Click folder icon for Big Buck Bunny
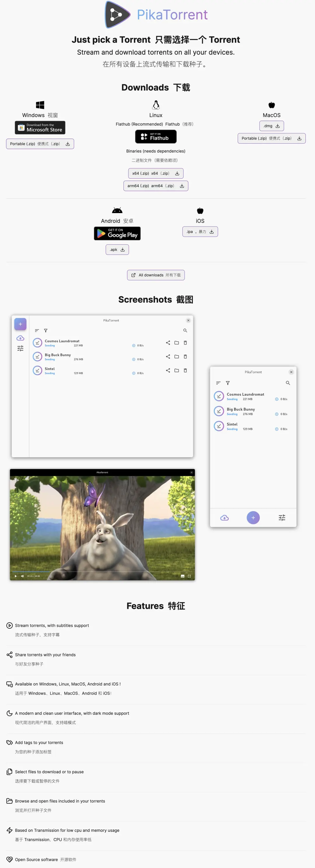This screenshot has height=868, width=315. [176, 356]
